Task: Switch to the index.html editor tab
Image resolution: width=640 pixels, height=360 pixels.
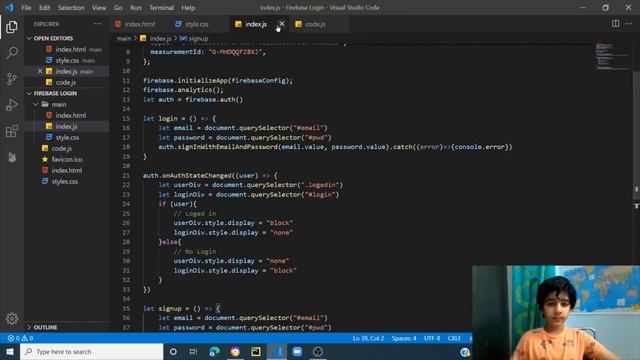Action: (140, 24)
